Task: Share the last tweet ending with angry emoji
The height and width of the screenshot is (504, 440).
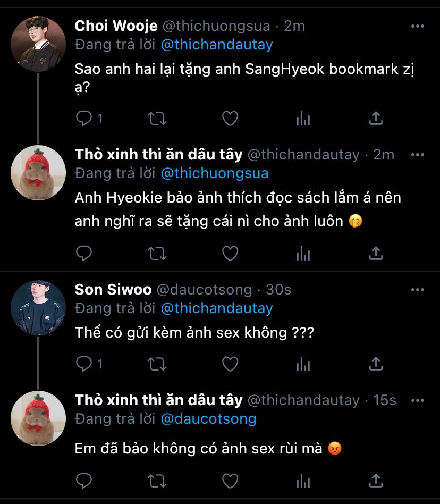Action: (x=376, y=481)
